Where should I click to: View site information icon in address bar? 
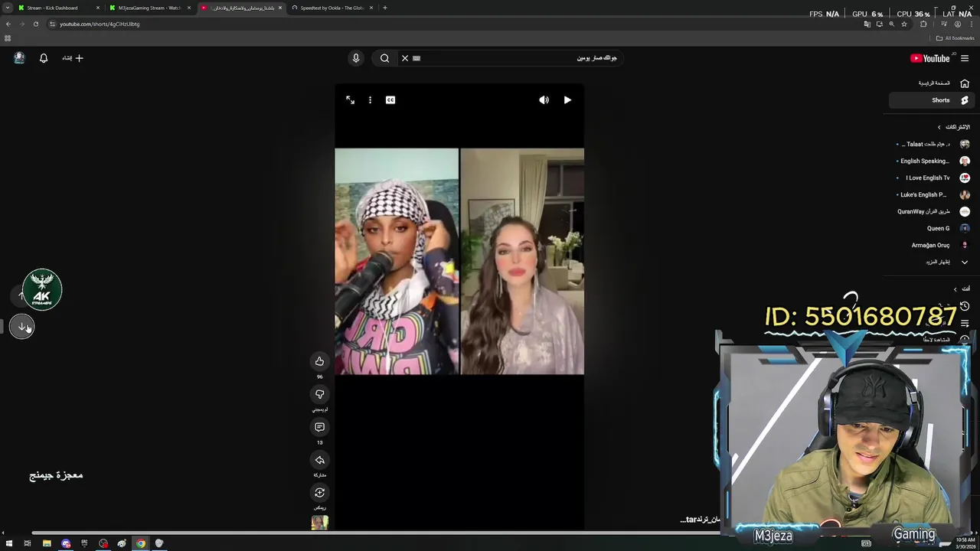[x=52, y=24]
